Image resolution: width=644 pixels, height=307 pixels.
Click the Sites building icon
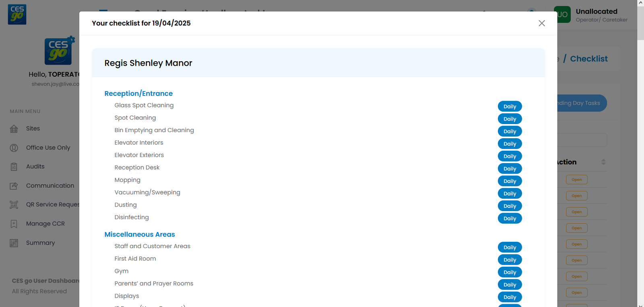[14, 129]
